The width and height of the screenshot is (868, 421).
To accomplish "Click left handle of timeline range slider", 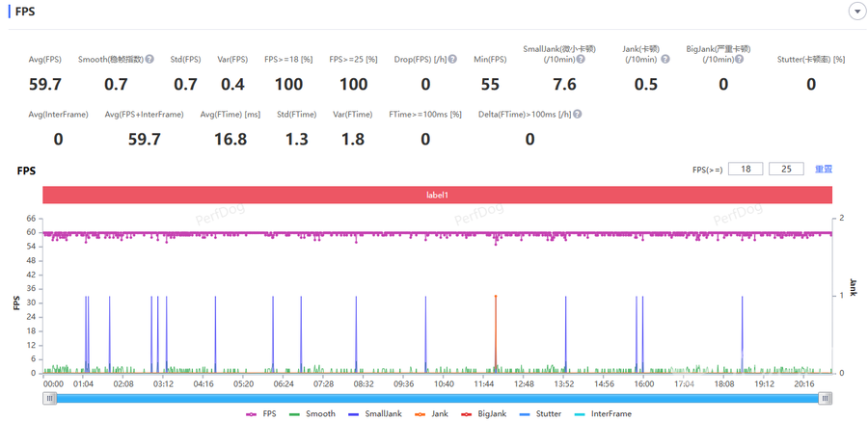I will [49, 397].
